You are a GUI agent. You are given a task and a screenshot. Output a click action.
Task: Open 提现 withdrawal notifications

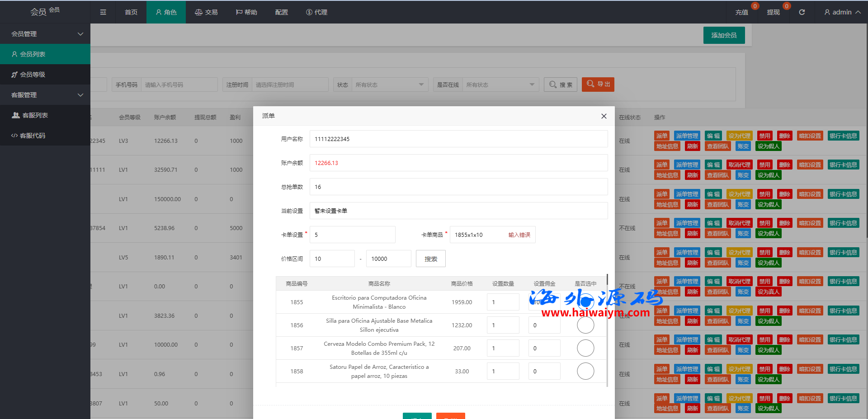773,12
